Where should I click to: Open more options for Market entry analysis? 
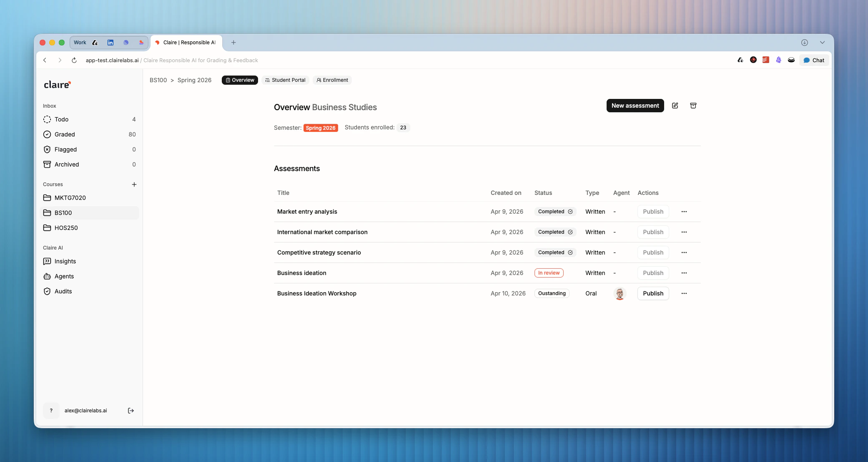[684, 212]
